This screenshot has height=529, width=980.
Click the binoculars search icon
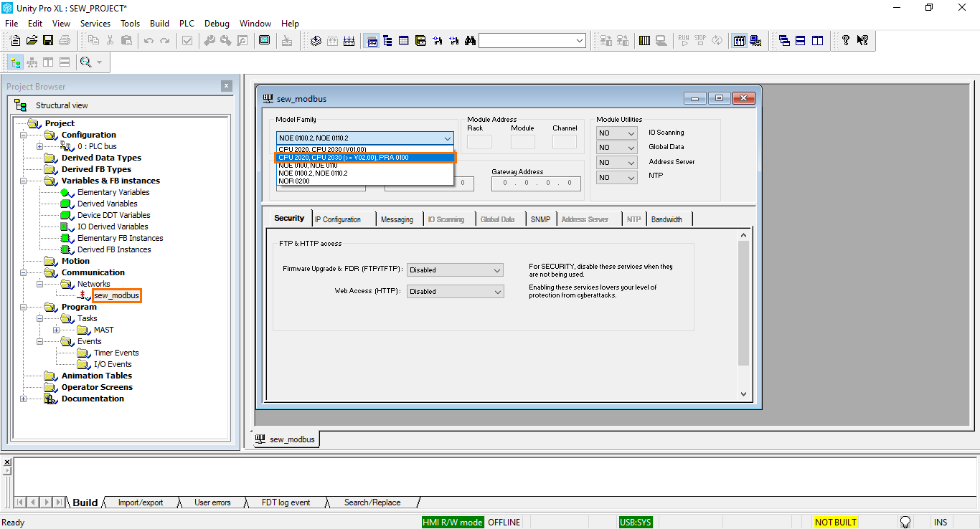[x=470, y=41]
